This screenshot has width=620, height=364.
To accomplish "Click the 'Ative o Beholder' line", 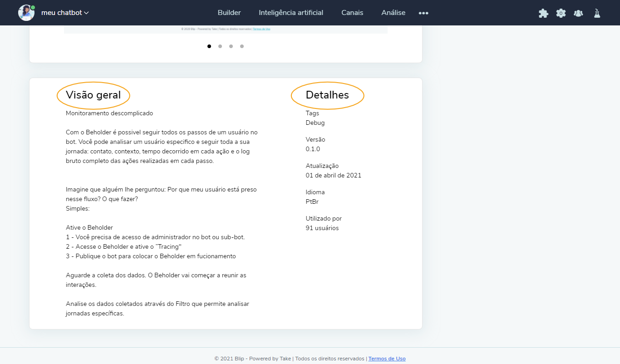I will 89,227.
